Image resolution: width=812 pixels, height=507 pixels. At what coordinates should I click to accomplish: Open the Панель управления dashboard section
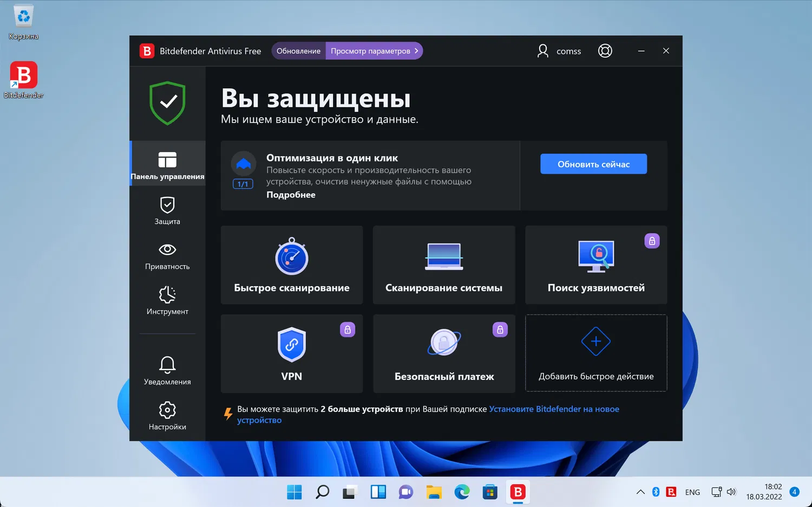(x=168, y=163)
